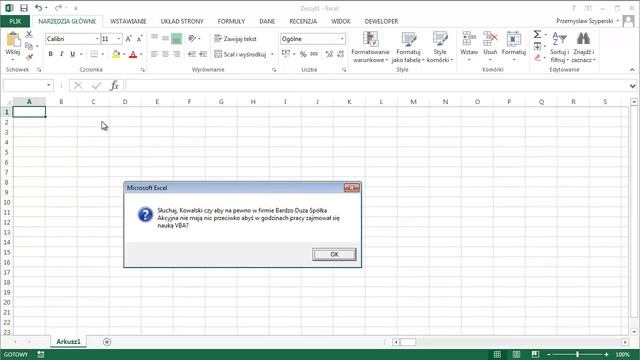Click the Normal view icon in status bar
640x360 pixels.
pyautogui.click(x=497, y=354)
